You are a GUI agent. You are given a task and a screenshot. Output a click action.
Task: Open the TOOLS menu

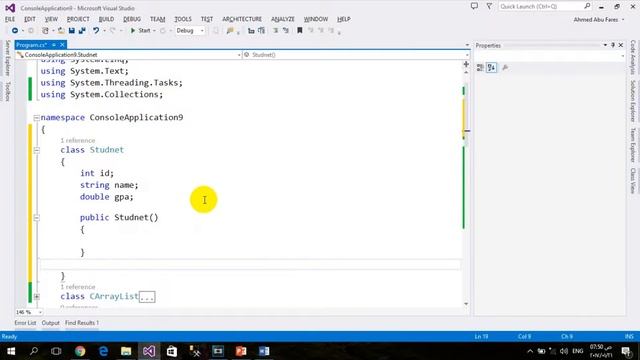[183, 19]
